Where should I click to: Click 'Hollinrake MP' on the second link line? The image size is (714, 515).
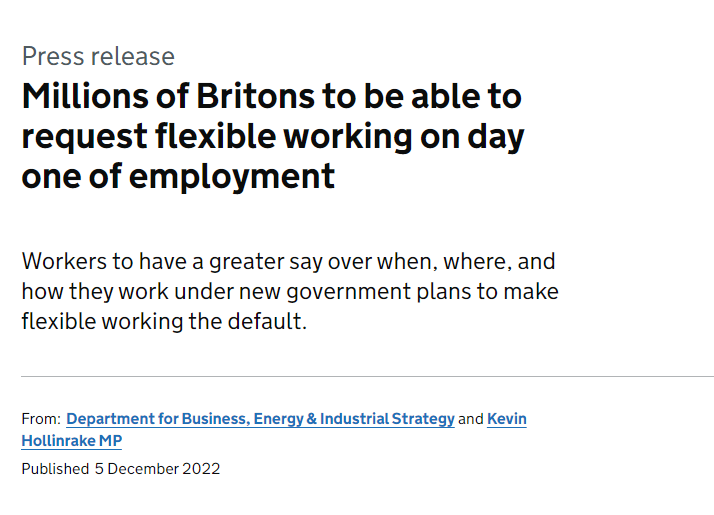pos(72,441)
